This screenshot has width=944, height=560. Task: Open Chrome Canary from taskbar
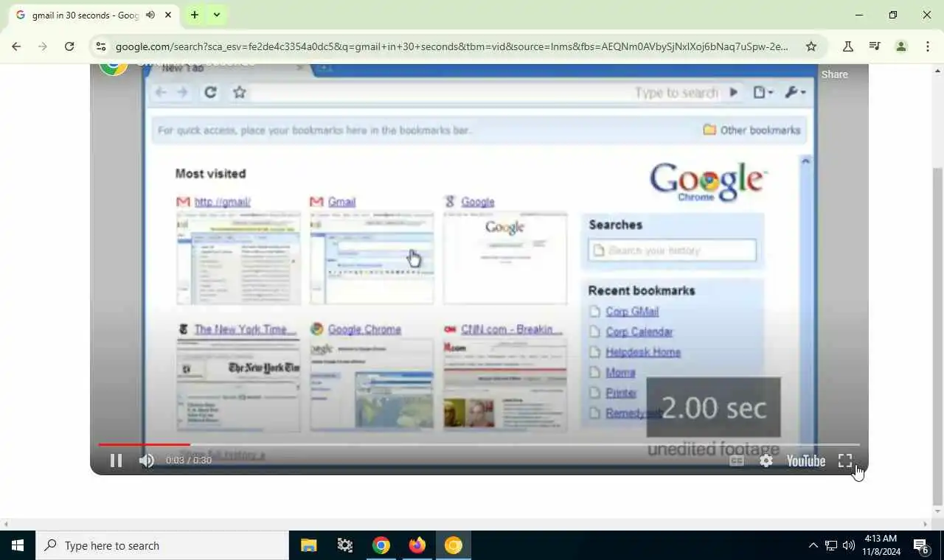(454, 545)
